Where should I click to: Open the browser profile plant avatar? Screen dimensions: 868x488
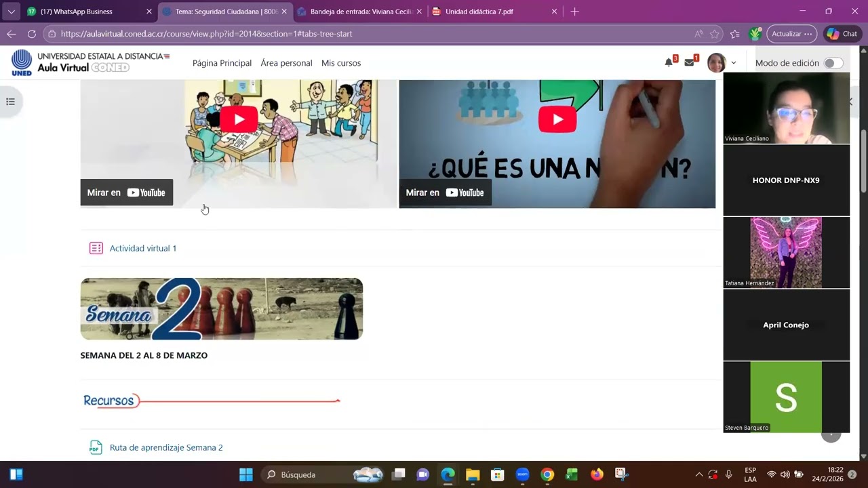pyautogui.click(x=755, y=34)
